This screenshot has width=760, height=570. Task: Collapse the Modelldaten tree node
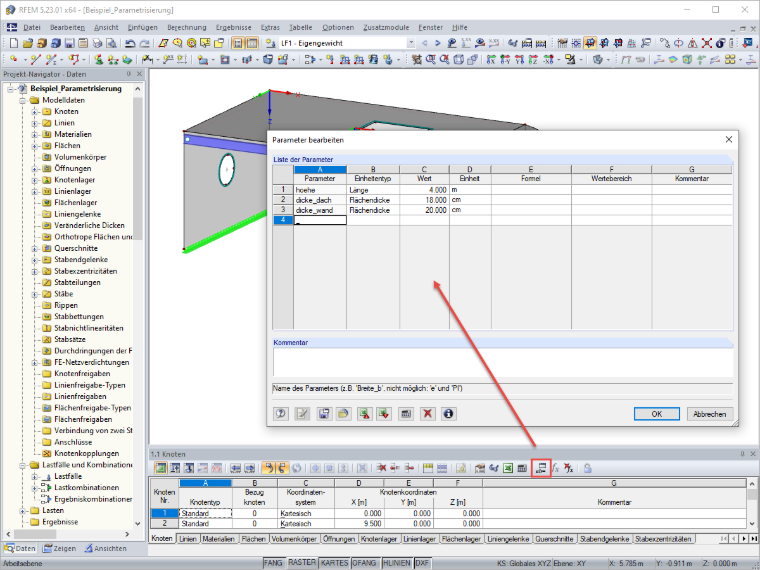click(23, 100)
